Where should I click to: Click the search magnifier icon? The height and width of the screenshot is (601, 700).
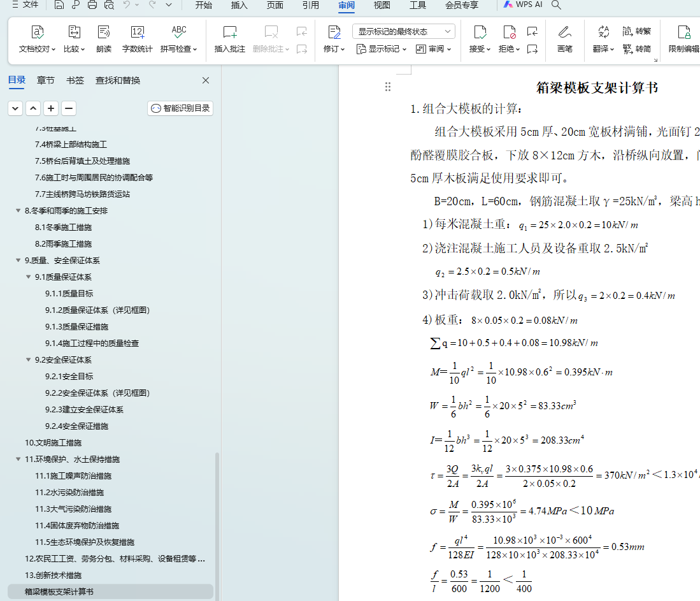556,5
